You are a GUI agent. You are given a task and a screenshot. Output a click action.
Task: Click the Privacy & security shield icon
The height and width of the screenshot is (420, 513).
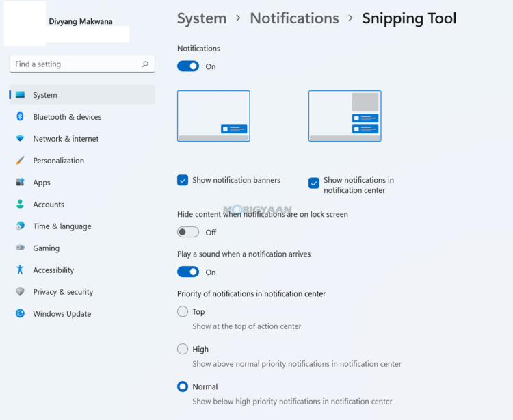tap(20, 291)
